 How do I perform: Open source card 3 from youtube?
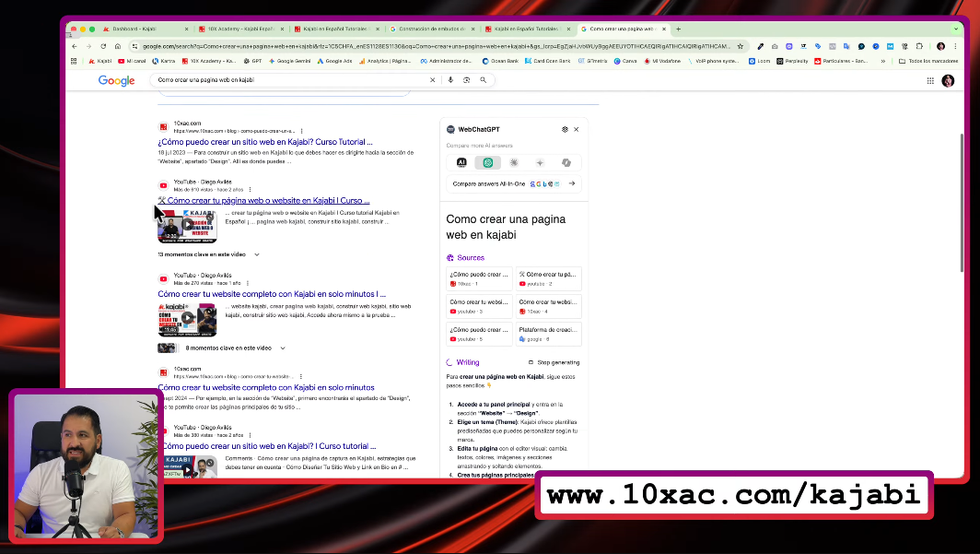479,306
